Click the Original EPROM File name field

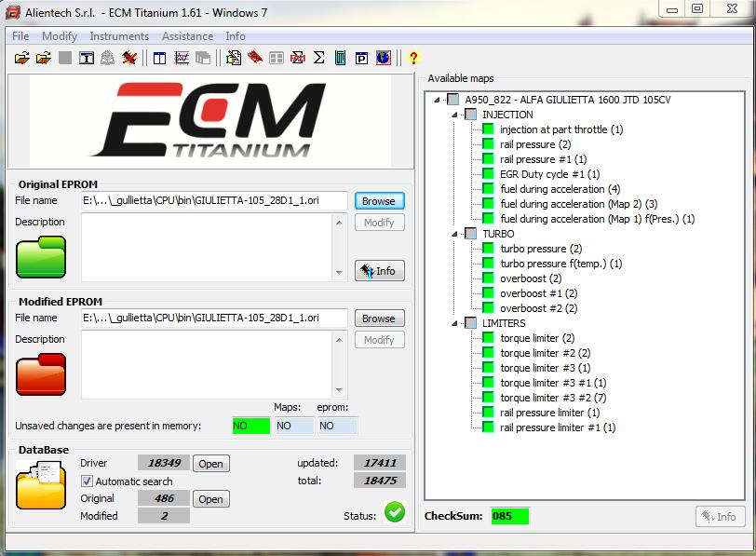coord(214,200)
